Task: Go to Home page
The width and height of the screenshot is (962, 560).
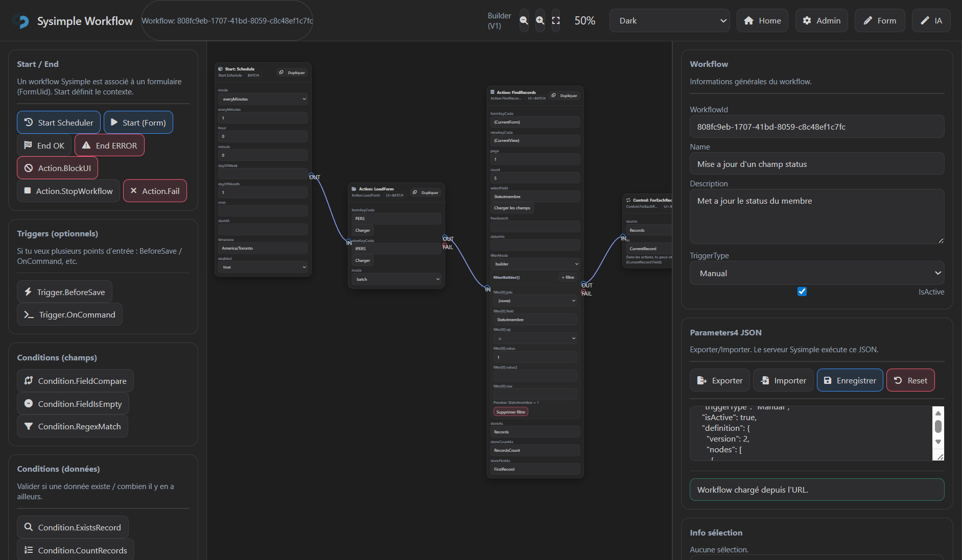Action: click(762, 20)
